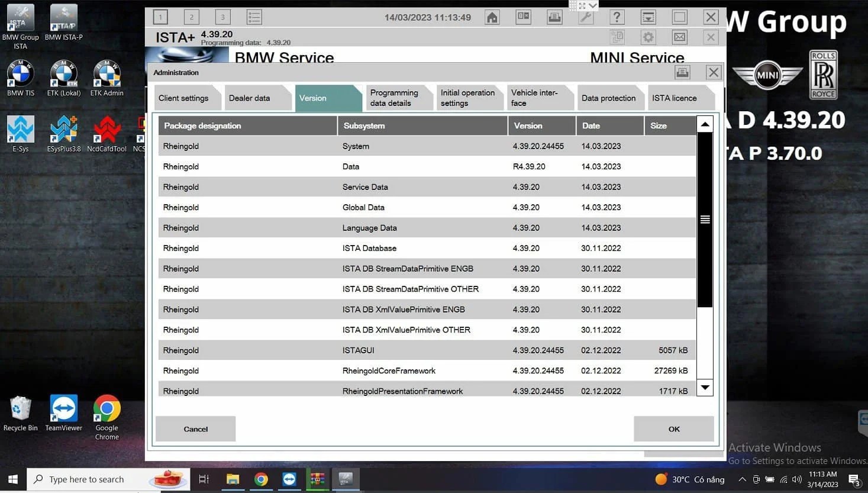Open ETK (Lokal) desktop icon

pyautogui.click(x=64, y=78)
